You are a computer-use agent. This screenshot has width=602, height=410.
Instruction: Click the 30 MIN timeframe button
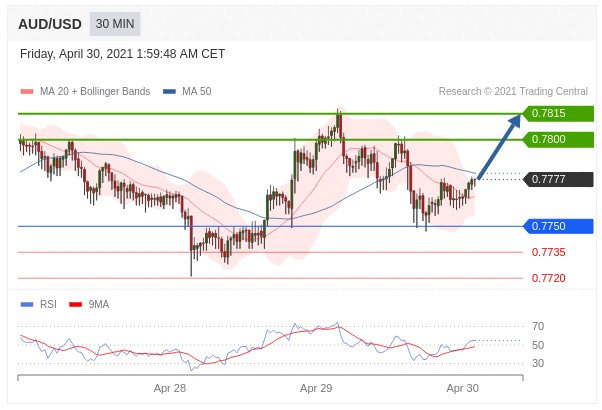[x=115, y=24]
